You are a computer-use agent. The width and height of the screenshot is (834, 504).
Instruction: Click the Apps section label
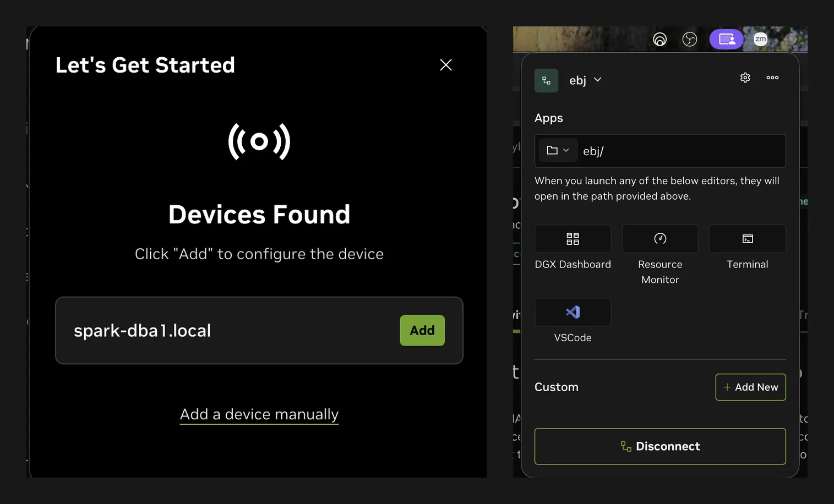[x=549, y=118]
